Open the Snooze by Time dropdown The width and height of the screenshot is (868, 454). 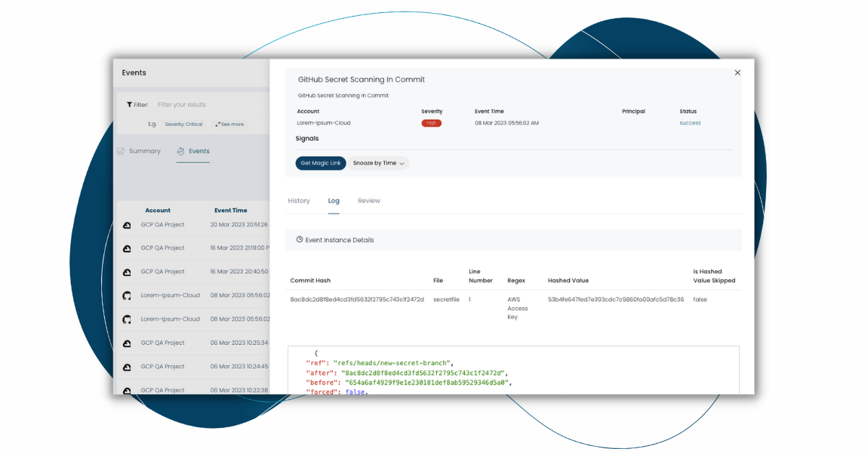[x=379, y=163]
